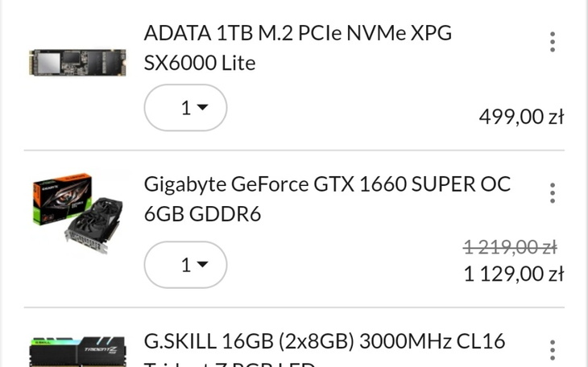Open Gigabyte GeForce GTX 1660 SUPER OC title
The image size is (588, 367).
(x=327, y=184)
